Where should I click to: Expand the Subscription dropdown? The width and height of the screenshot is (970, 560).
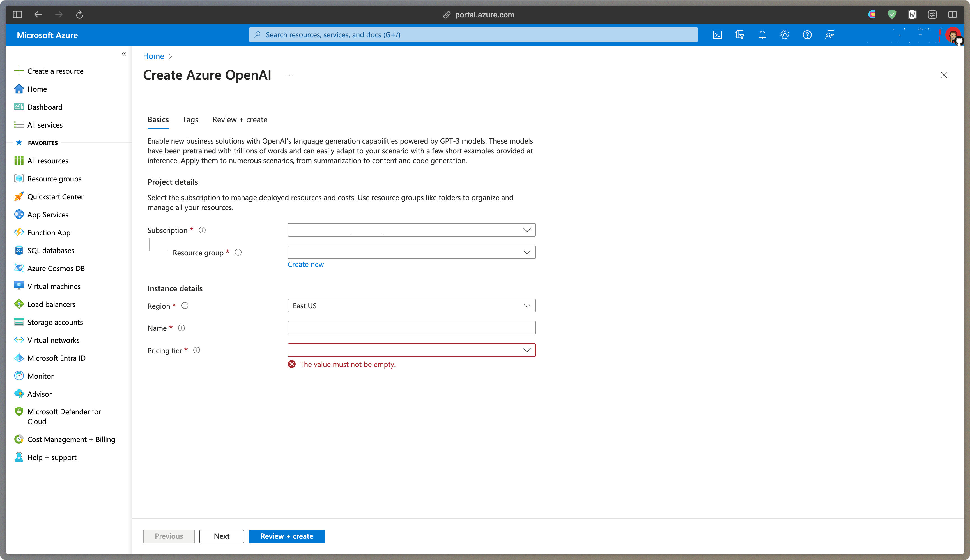pos(411,230)
